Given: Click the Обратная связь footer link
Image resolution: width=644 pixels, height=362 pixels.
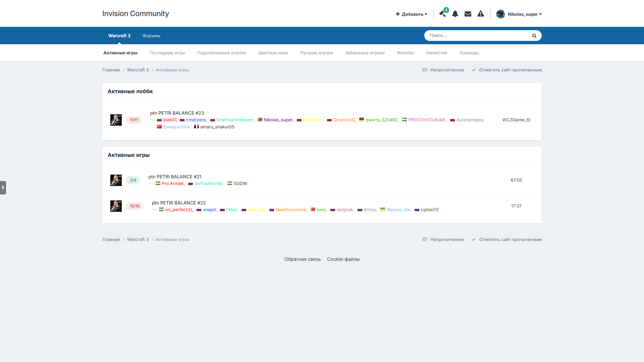Looking at the screenshot, I should [x=302, y=259].
